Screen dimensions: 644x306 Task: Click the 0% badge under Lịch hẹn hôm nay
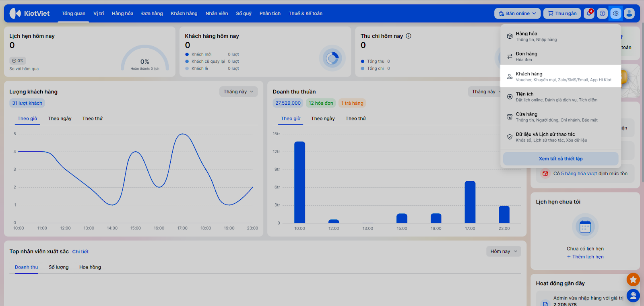(x=18, y=61)
